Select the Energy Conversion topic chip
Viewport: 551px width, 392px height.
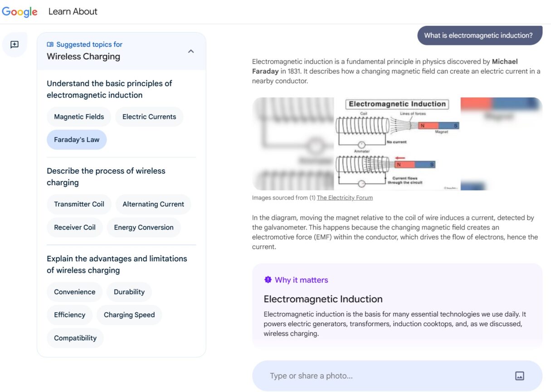click(144, 227)
